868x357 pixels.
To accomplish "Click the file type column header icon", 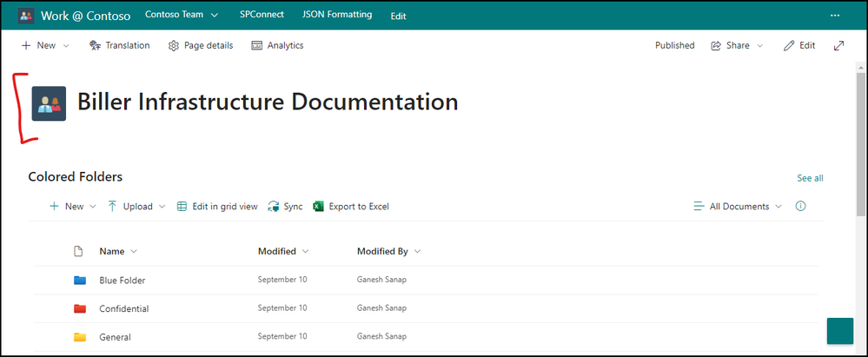I will 78,251.
